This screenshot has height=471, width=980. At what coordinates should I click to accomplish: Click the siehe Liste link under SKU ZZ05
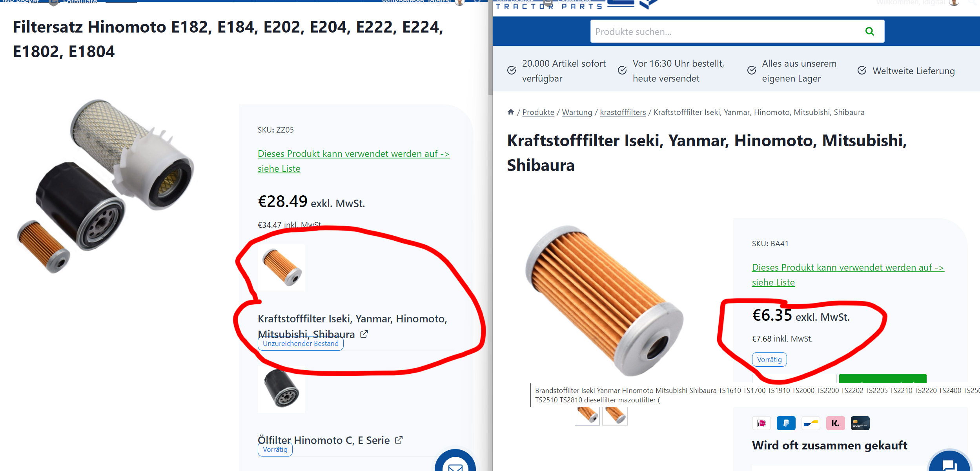279,169
